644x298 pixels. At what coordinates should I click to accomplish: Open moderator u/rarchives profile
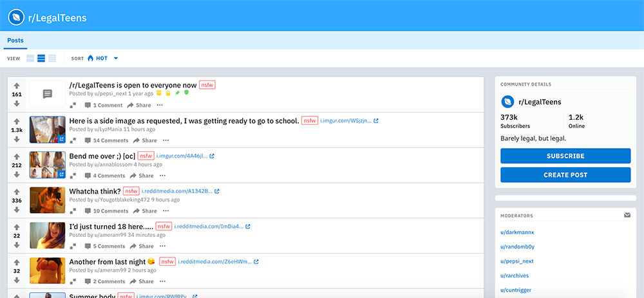(x=514, y=275)
